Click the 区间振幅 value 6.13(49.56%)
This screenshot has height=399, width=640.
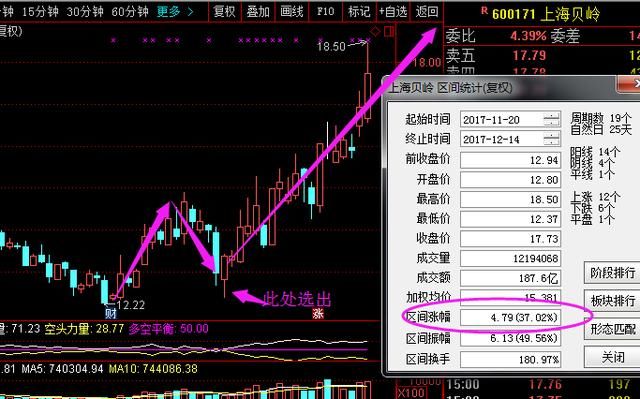(x=510, y=338)
